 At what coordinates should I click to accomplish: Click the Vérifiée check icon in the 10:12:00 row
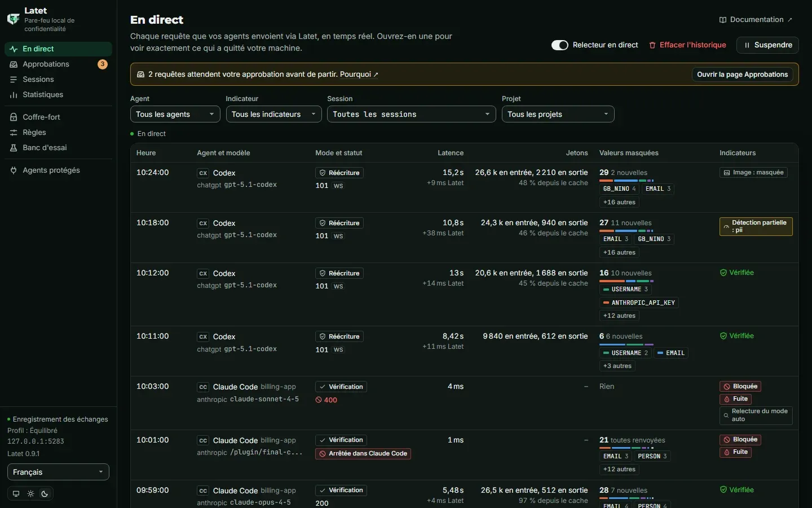723,273
